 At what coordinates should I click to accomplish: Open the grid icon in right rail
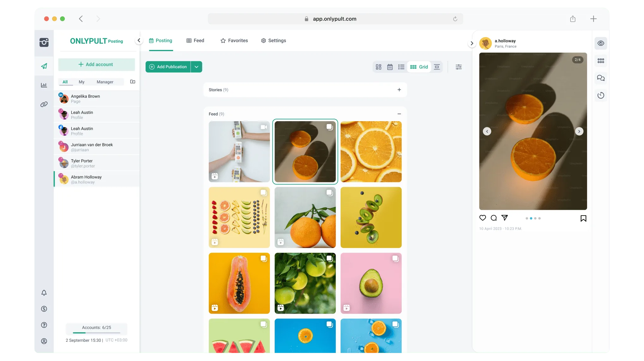(601, 61)
